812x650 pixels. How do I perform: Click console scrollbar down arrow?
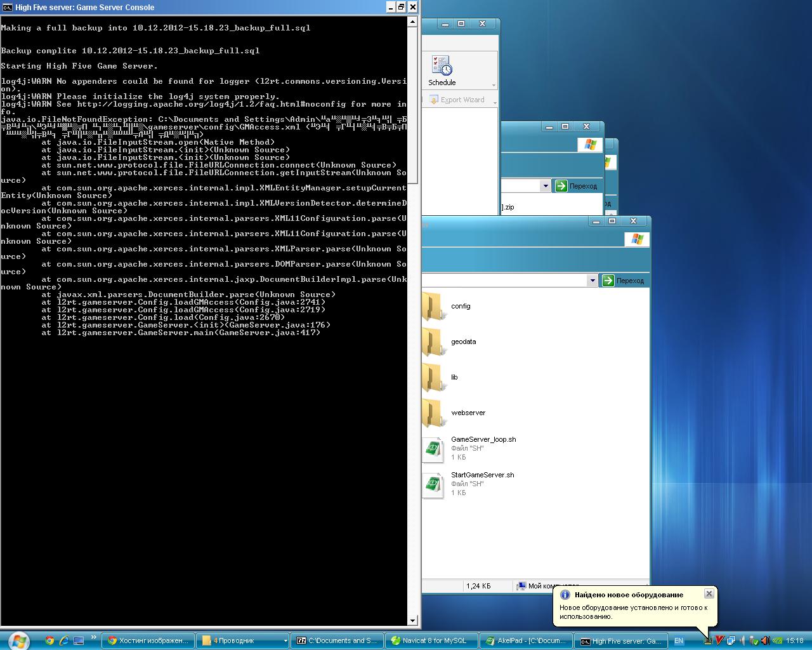(412, 620)
